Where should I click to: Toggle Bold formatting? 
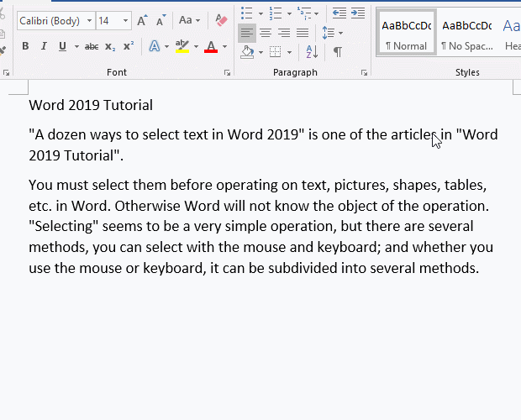pyautogui.click(x=25, y=46)
